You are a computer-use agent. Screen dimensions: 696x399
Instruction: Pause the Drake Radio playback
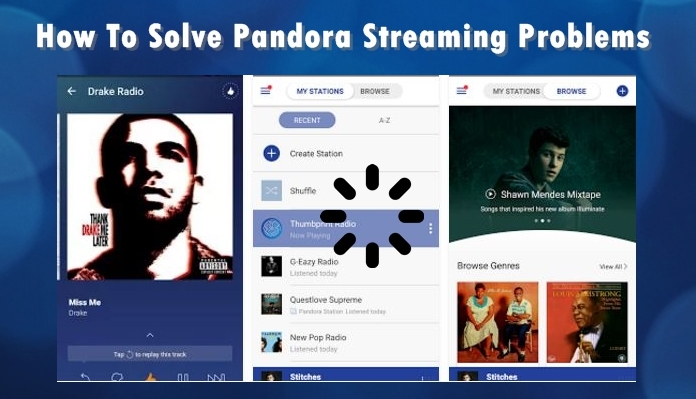click(183, 378)
